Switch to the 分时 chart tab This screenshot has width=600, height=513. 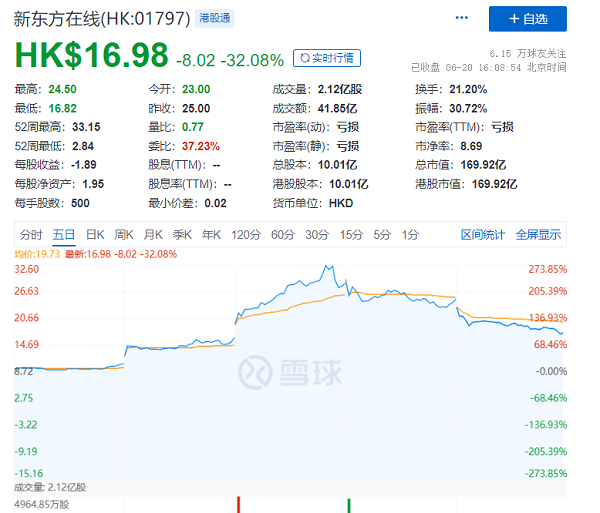(31, 235)
